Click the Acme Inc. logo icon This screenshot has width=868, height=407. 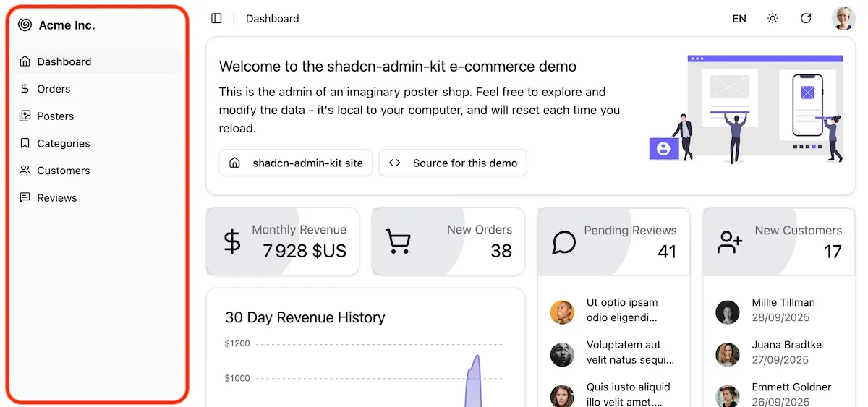[x=25, y=25]
